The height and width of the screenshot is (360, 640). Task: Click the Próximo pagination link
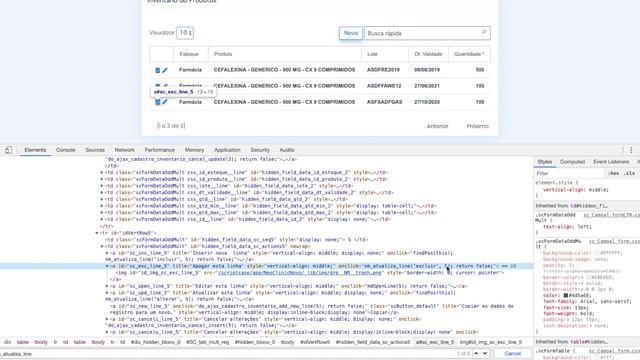click(478, 126)
